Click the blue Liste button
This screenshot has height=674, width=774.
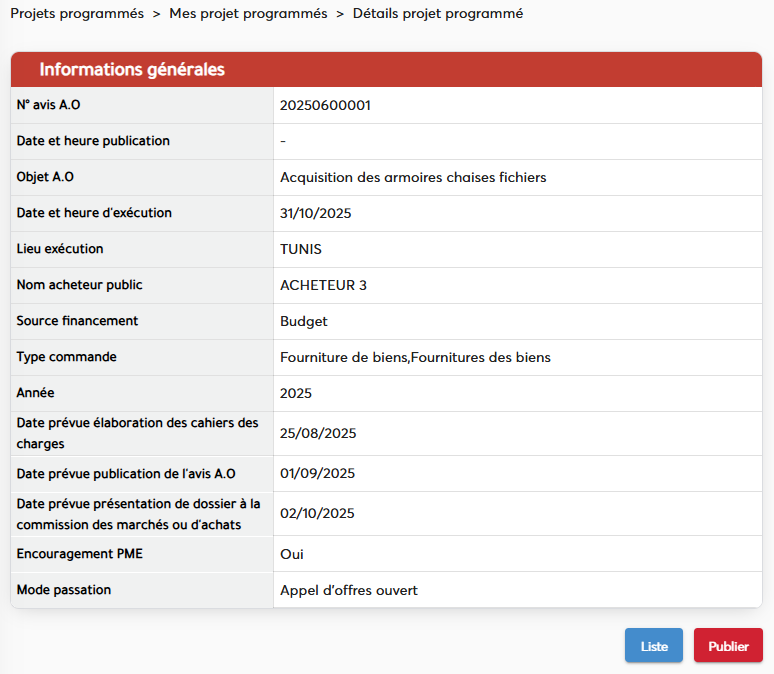(654, 646)
